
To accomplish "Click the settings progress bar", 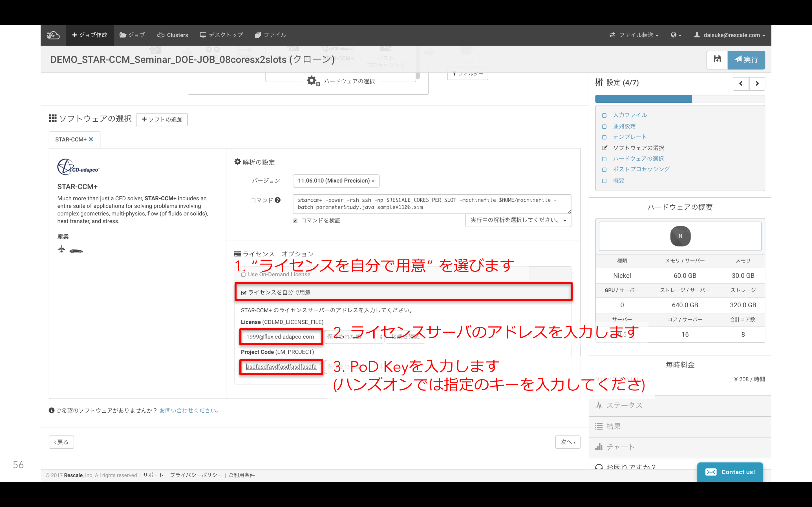I will click(680, 99).
